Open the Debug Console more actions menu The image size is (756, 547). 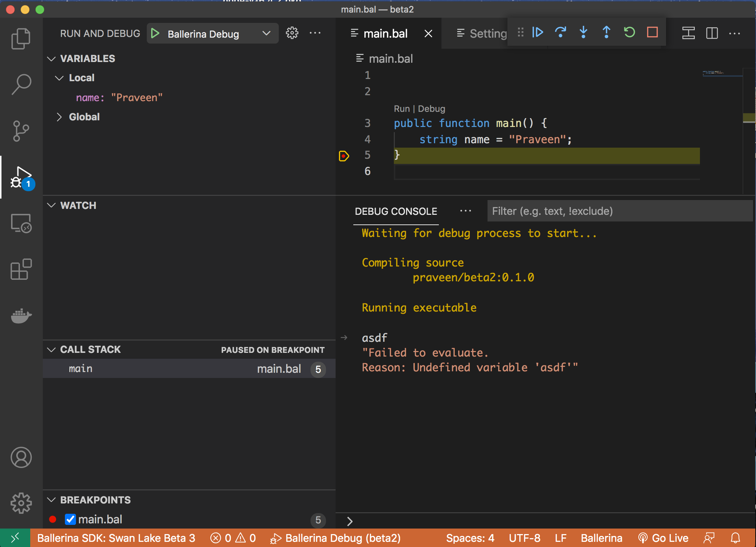coord(465,211)
